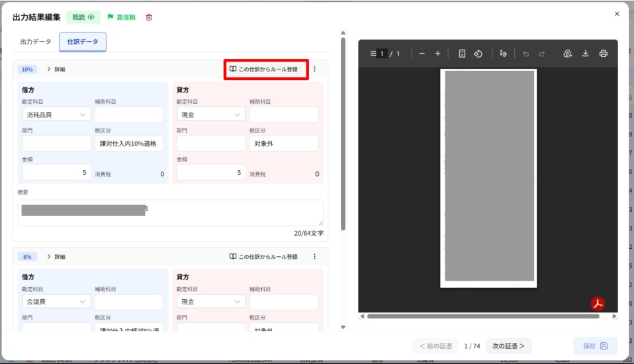Go to previous voucher 前の証憑
This screenshot has width=634, height=364.
pos(435,345)
